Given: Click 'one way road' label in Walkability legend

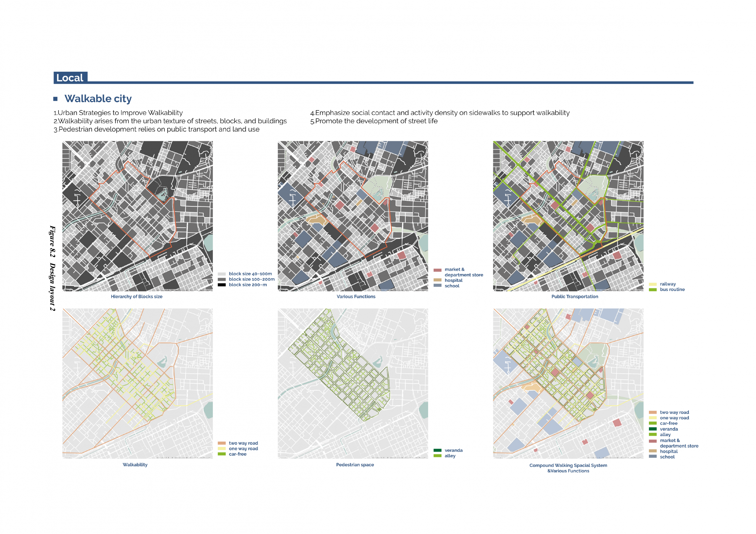Looking at the screenshot, I should tap(243, 449).
